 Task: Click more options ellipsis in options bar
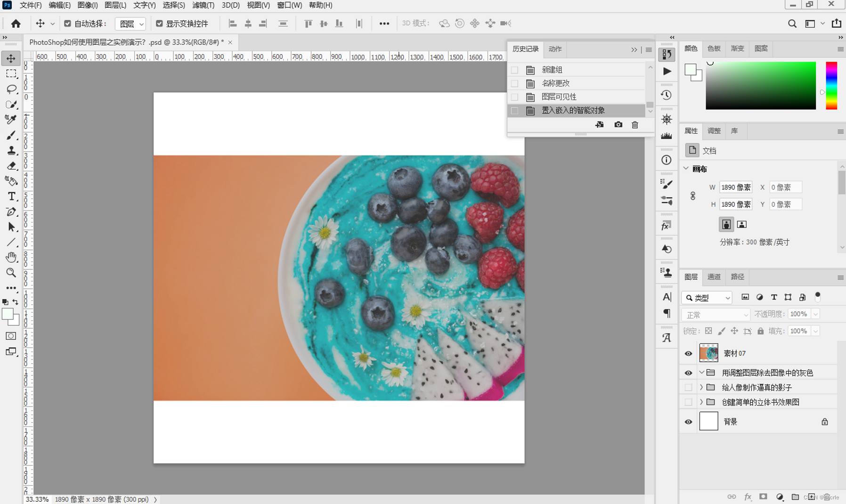pyautogui.click(x=384, y=24)
